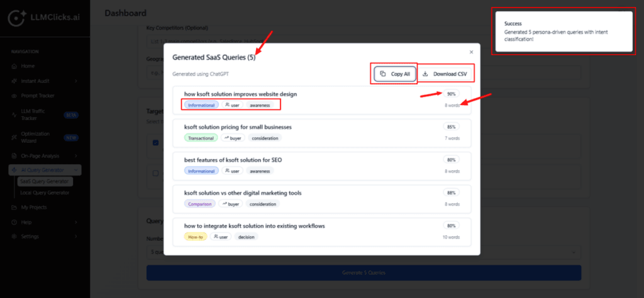Expand the Settings submenu chevron

coord(76,236)
